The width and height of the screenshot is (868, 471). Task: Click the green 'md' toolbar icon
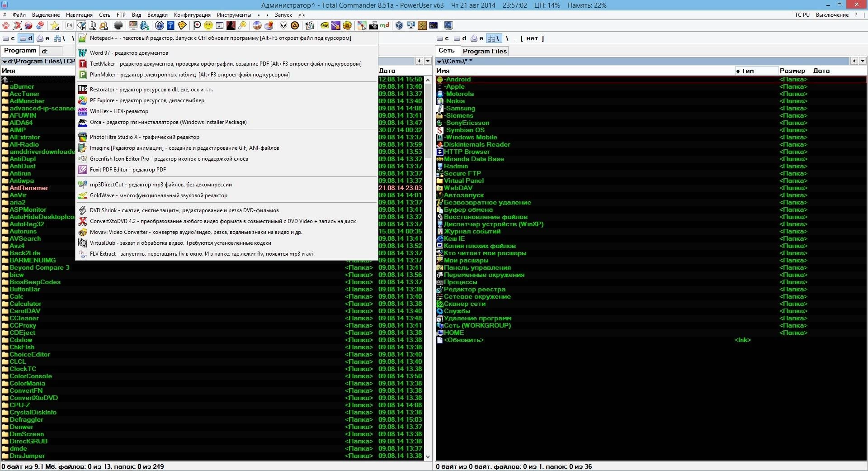384,25
